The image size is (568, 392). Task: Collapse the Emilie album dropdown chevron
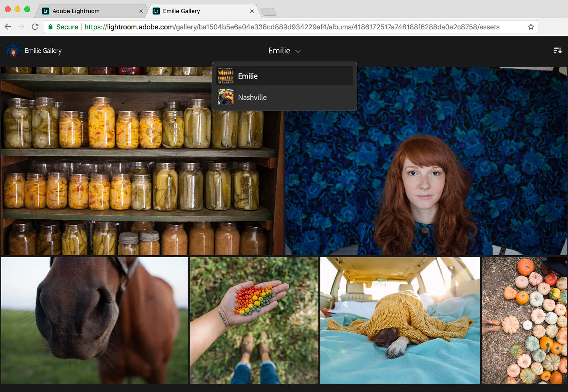[x=298, y=51]
